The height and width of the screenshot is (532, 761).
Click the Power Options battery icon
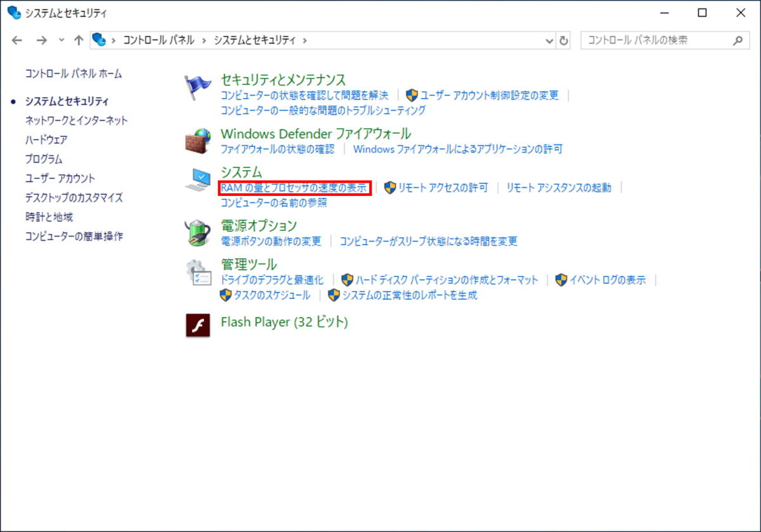tap(197, 233)
